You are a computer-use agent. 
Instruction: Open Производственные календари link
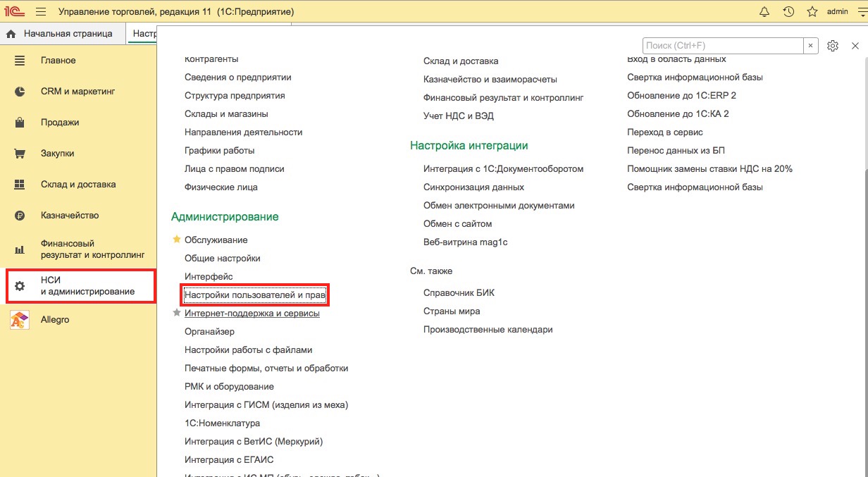[488, 330]
